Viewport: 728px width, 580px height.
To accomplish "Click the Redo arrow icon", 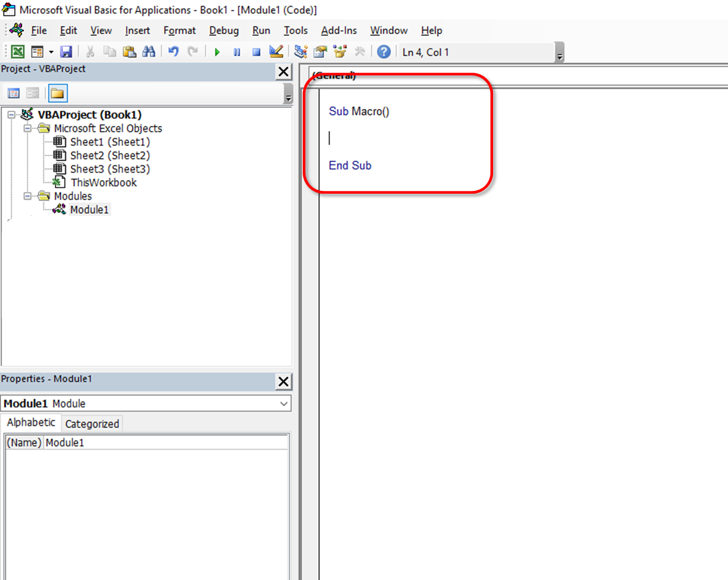I will click(193, 52).
